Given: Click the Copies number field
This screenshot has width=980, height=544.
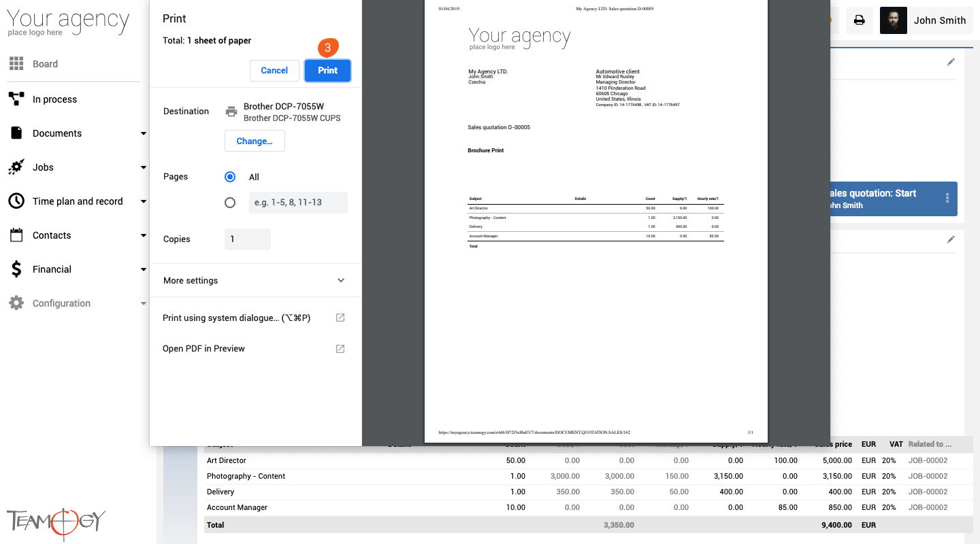Looking at the screenshot, I should [x=248, y=239].
